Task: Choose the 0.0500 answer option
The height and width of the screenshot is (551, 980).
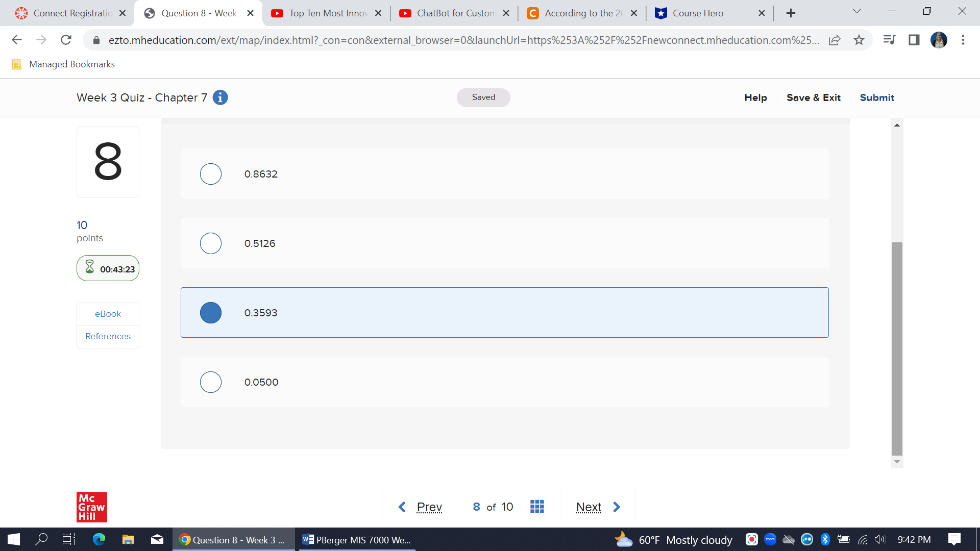Action: pos(211,382)
